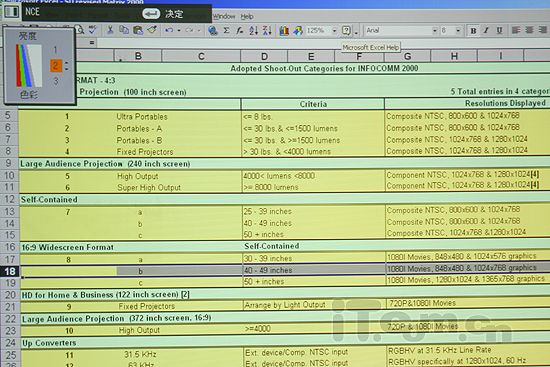Screen dimensions: 550x367
Task: Toggle Underline formatting button
Action: (x=499, y=31)
